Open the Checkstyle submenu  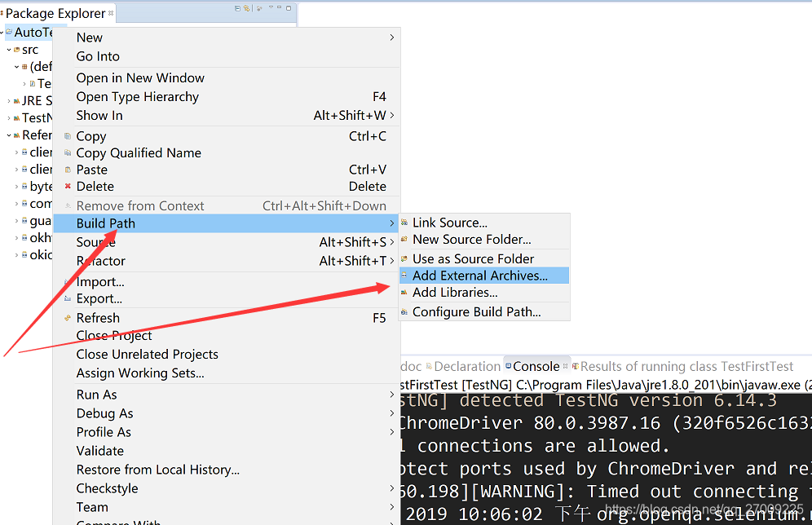pyautogui.click(x=227, y=488)
